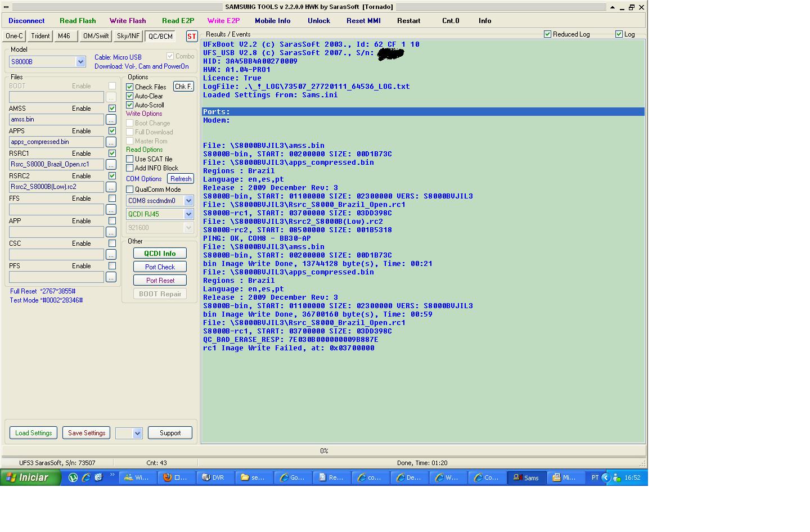Open the Mobile Info menu item
810x532 pixels.
coord(273,21)
